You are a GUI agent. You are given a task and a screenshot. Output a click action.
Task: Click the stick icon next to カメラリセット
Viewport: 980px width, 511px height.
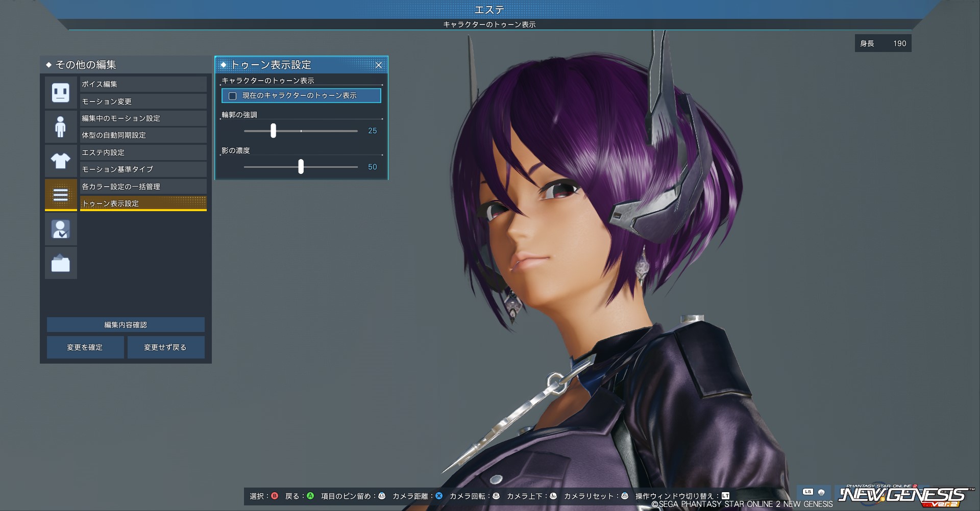coord(625,496)
